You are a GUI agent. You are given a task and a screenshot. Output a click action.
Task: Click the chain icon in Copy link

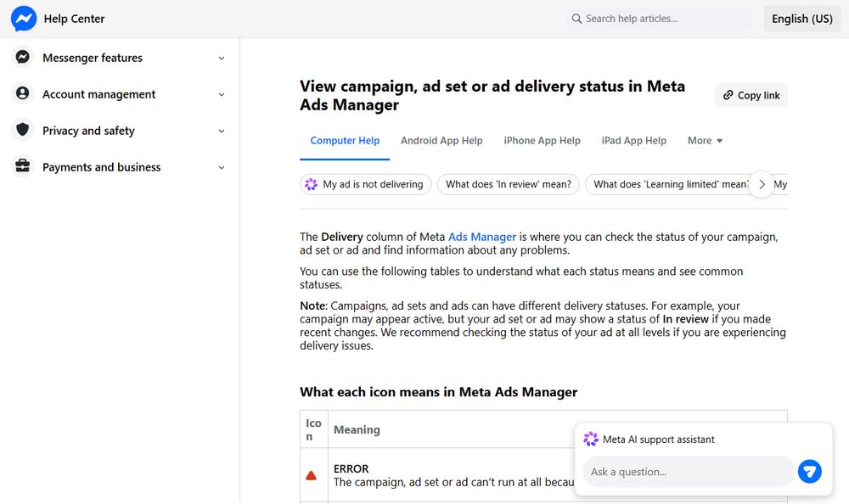tap(728, 95)
